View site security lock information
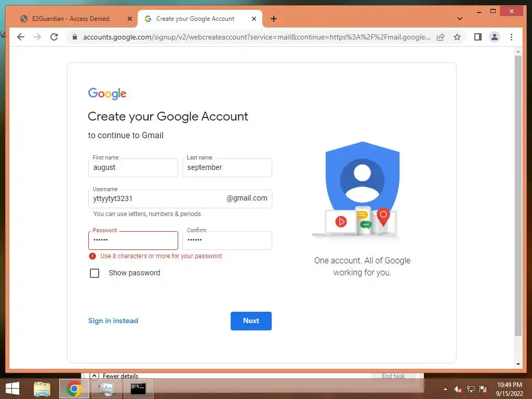 (x=75, y=37)
